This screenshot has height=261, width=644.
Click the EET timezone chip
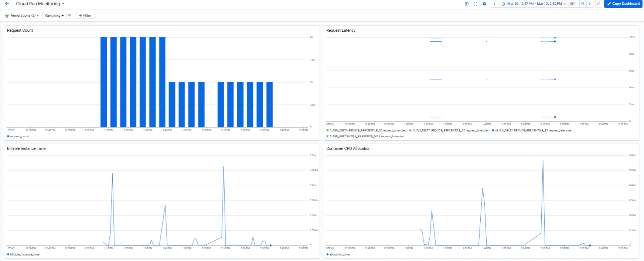click(572, 4)
